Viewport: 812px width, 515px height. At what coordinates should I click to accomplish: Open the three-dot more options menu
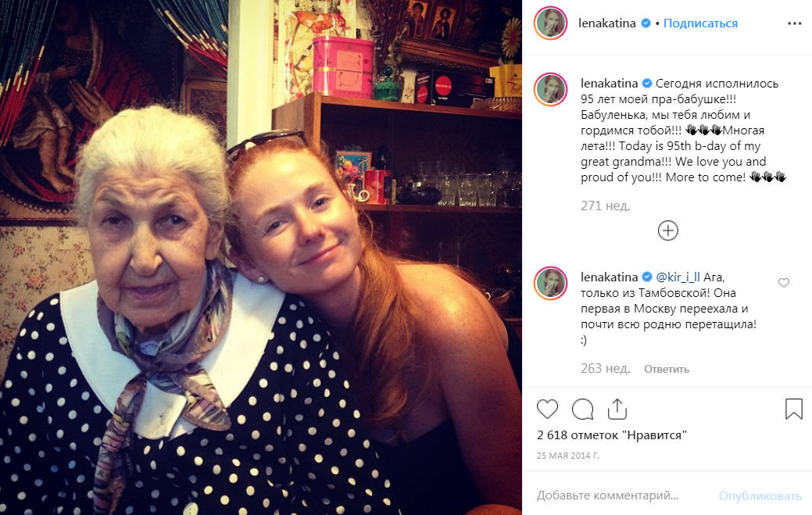tap(794, 23)
